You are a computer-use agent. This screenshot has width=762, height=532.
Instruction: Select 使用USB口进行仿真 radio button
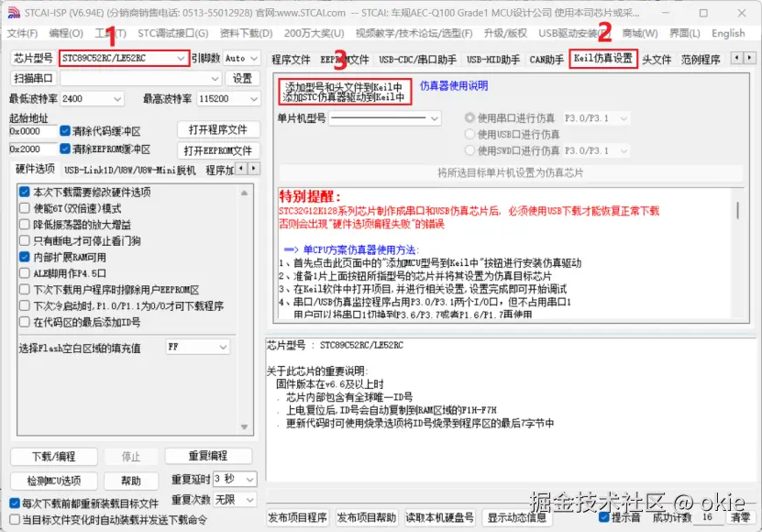pos(469,134)
